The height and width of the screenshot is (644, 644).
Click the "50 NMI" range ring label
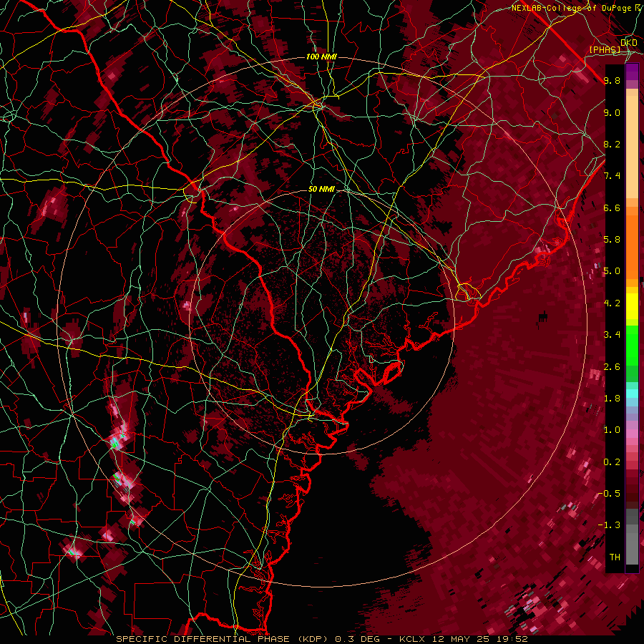pos(321,189)
